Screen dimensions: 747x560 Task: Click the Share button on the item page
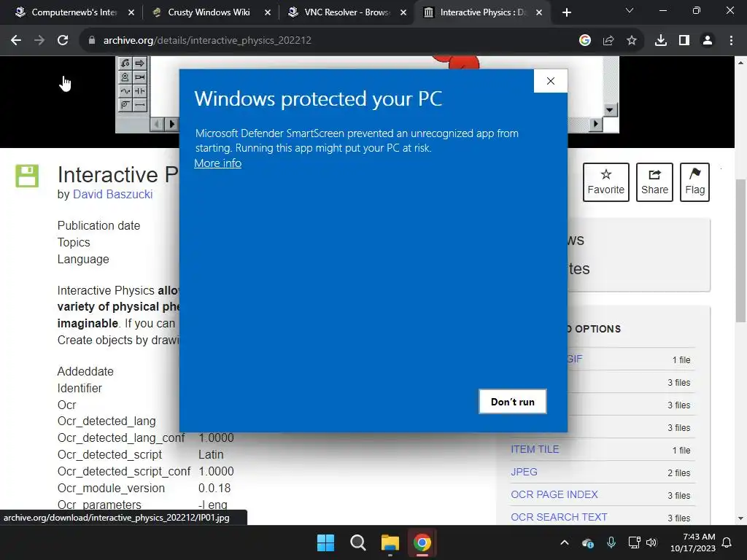point(654,182)
